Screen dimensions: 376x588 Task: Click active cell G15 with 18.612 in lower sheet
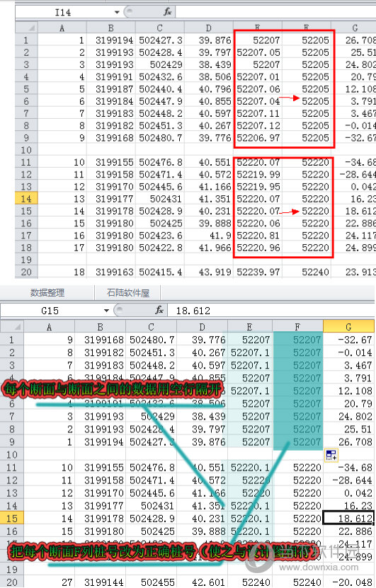pyautogui.click(x=348, y=519)
